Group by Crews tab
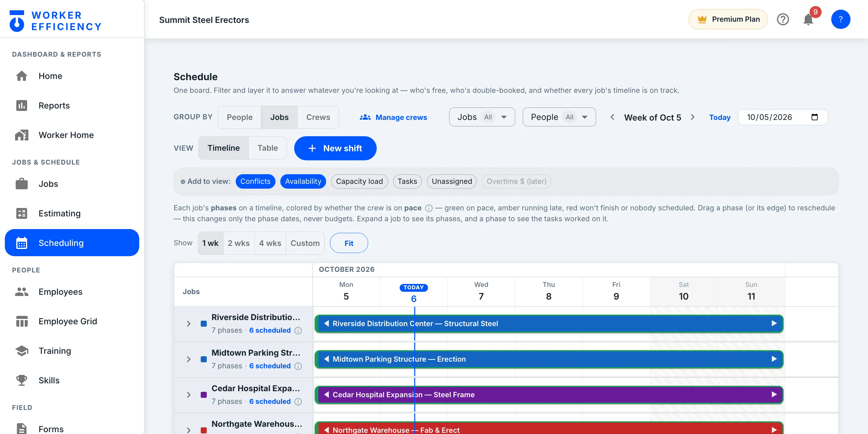Screen dimensions: 868x434 [x=318, y=117]
